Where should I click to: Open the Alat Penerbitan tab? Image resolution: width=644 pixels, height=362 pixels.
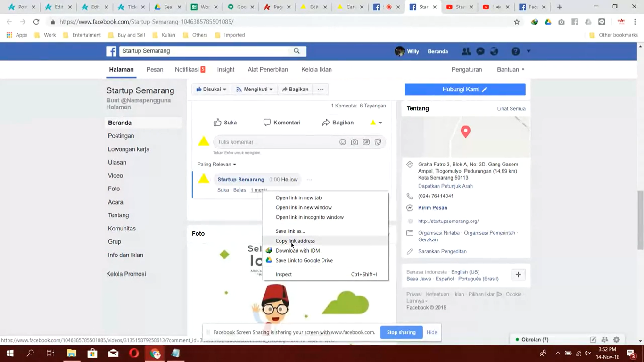[268, 69]
